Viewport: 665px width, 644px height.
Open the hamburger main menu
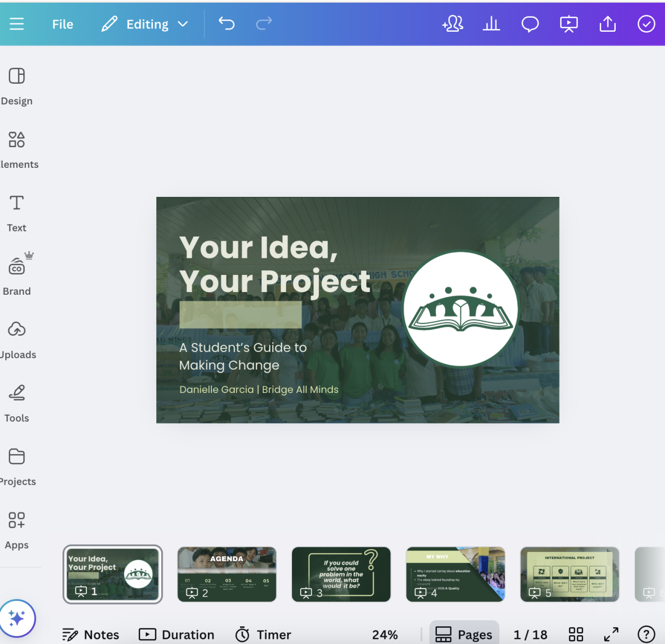[17, 24]
